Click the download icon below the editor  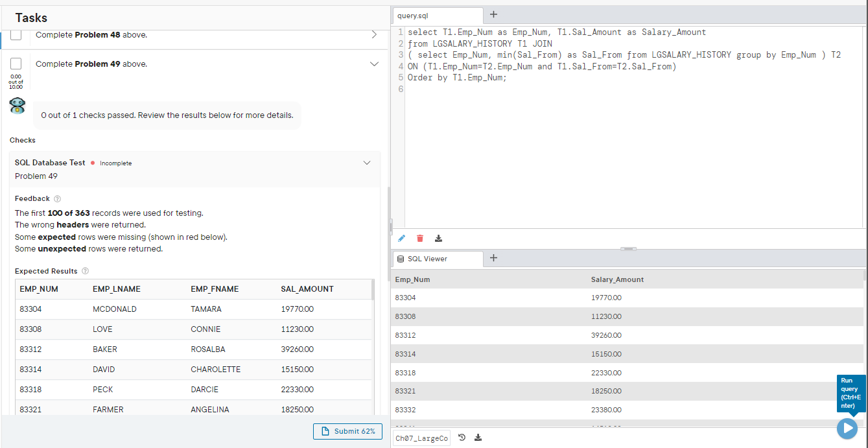click(439, 239)
